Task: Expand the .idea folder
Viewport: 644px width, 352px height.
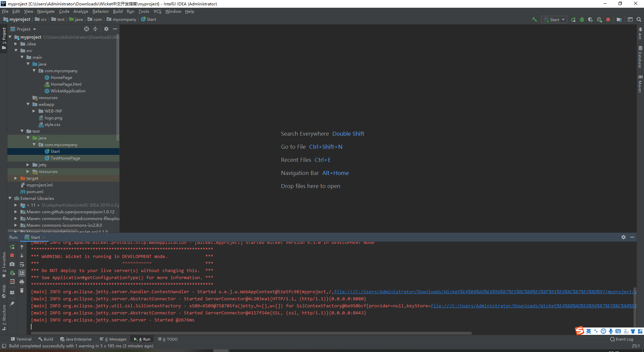Action: click(16, 44)
